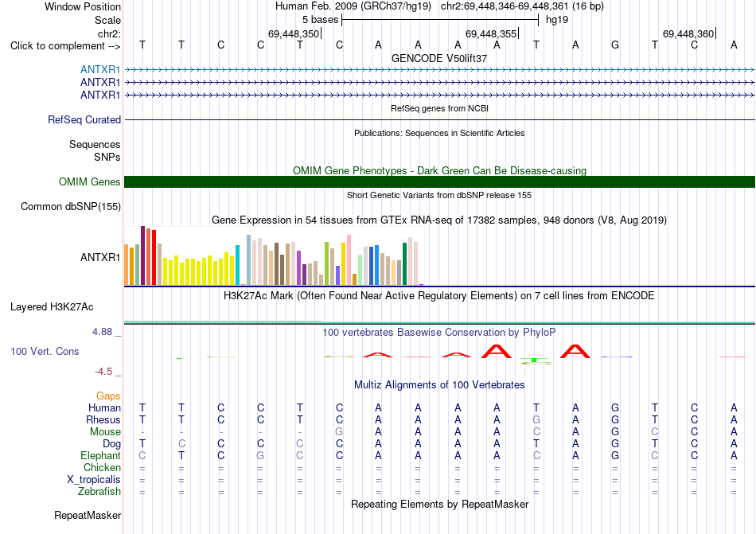Viewport: 756px width, 534px height.
Task: Click the dark green OMIM Genes bar
Action: point(440,181)
